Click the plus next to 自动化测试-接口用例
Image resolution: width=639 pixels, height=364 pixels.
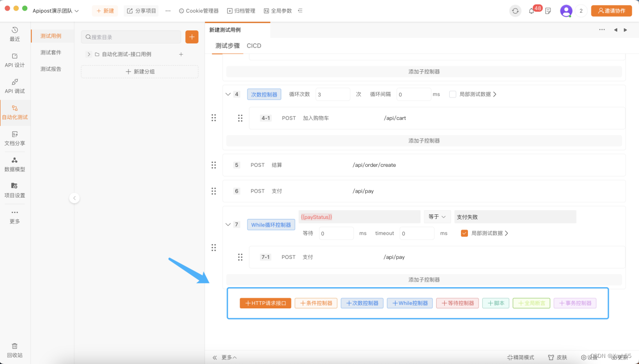coord(181,54)
